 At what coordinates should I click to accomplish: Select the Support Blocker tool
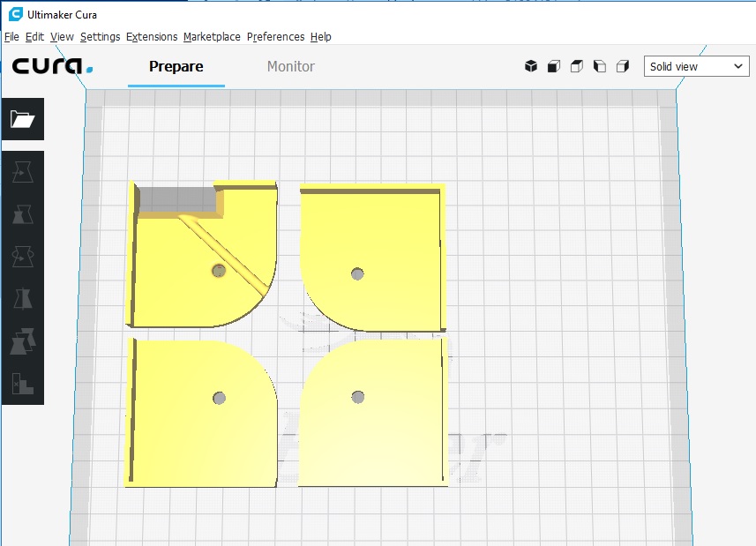23,383
